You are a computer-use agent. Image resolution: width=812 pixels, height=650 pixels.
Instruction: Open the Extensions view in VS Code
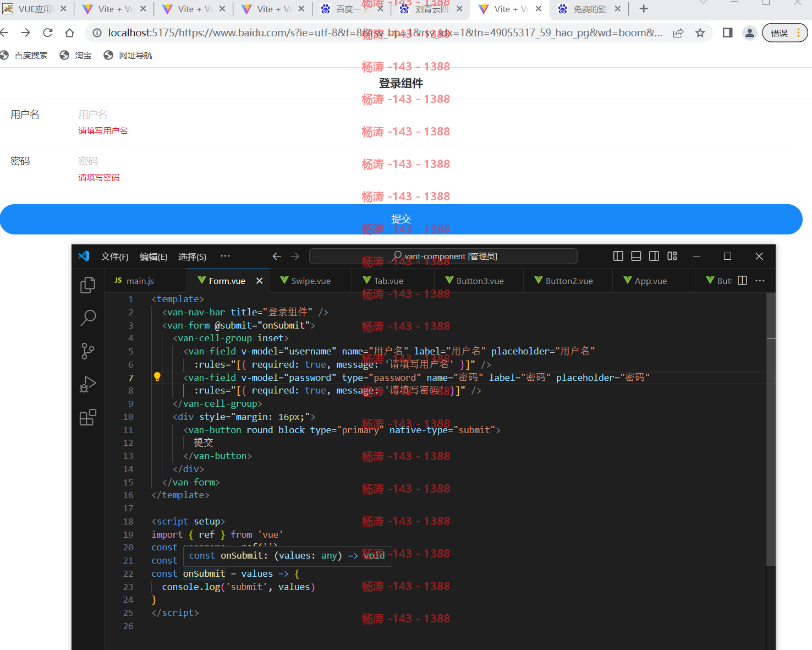pyautogui.click(x=88, y=417)
